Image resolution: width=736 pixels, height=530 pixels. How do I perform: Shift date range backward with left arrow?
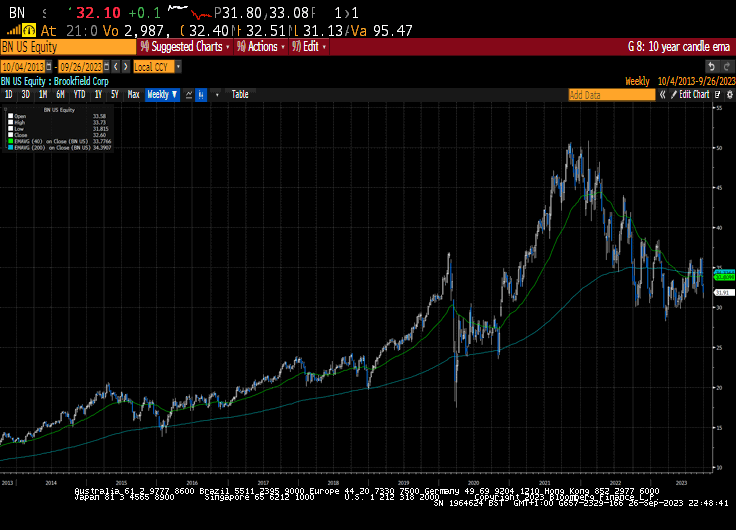pos(116,67)
